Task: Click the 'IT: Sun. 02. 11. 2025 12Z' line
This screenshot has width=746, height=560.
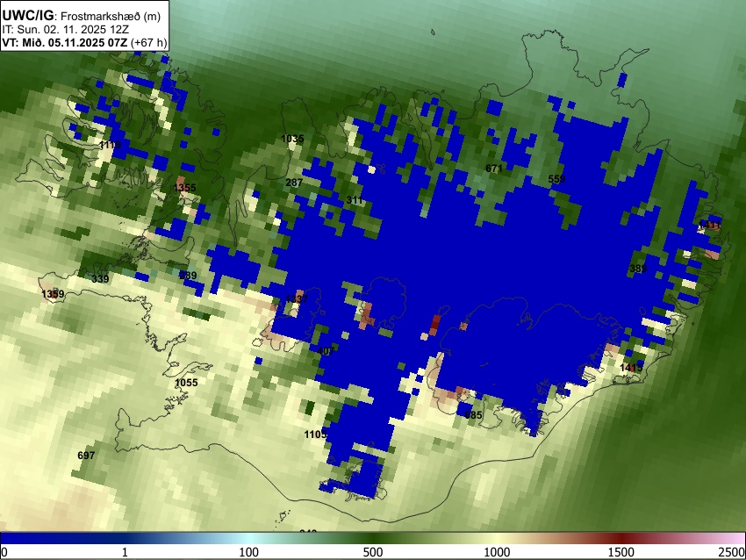Action: (65, 30)
